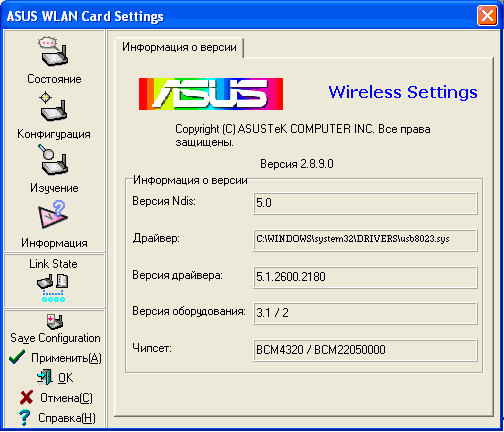Close the ASUS WLAN Card Settings window

[x=487, y=15]
